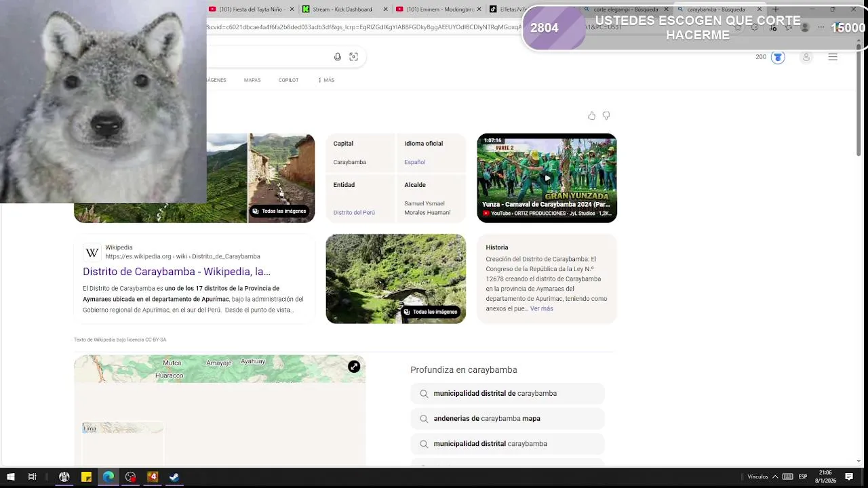Open visual search camera icon
868x488 pixels.
coord(353,57)
